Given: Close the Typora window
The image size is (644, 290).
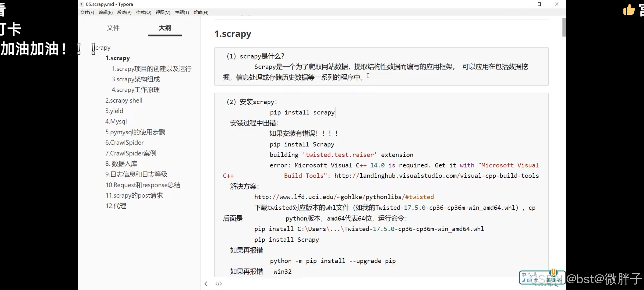Looking at the screenshot, I should (x=557, y=4).
